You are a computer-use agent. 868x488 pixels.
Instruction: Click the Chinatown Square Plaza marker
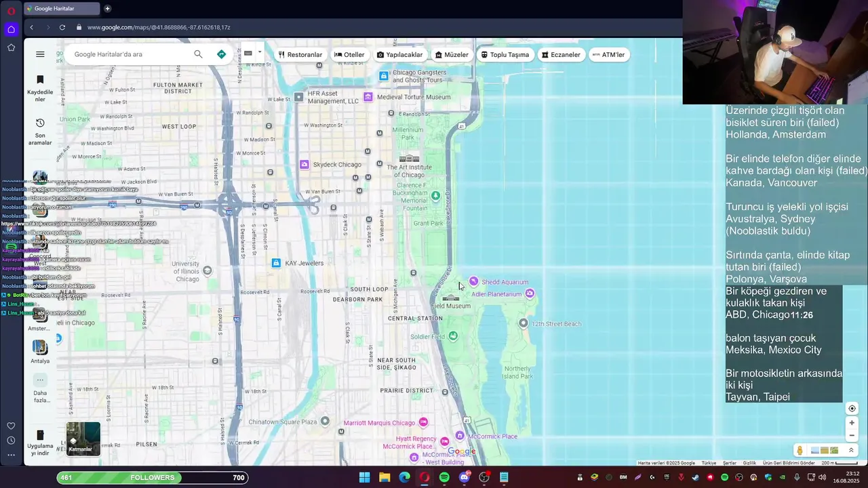(325, 421)
